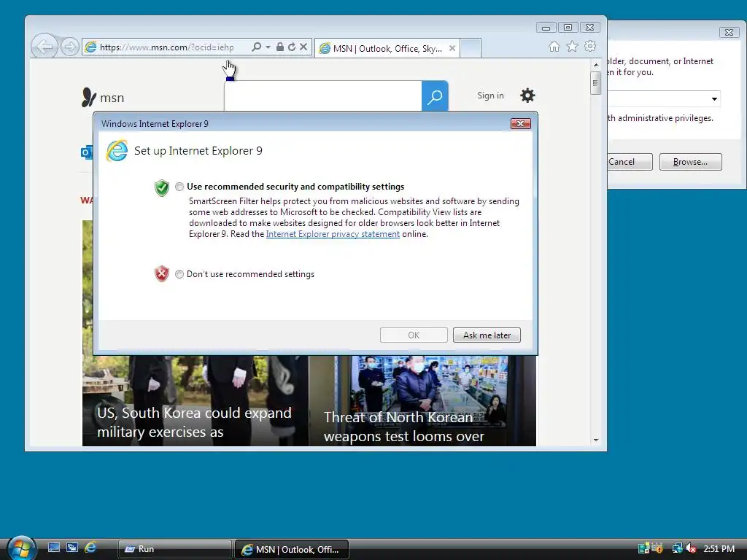Click the browser Forward arrow button
Screen dimensions: 747x560
pyautogui.click(x=69, y=47)
